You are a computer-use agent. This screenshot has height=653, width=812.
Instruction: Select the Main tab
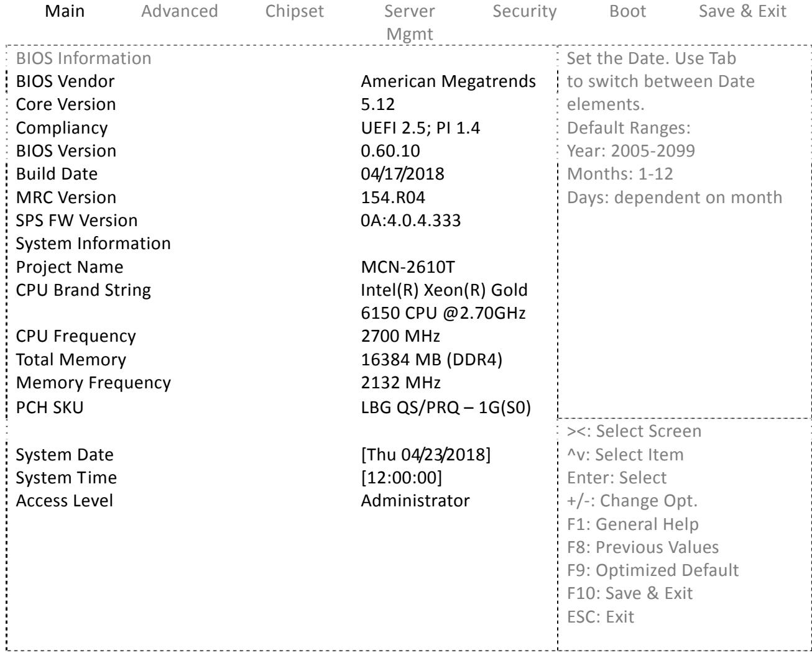tap(65, 11)
